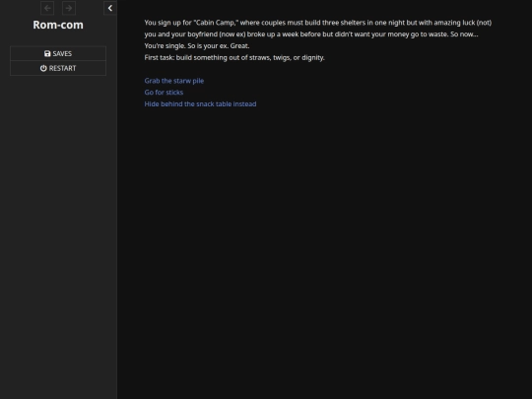Collapse the sidebar with the chevron toggle
Viewport: 532px width, 399px height.
point(110,8)
